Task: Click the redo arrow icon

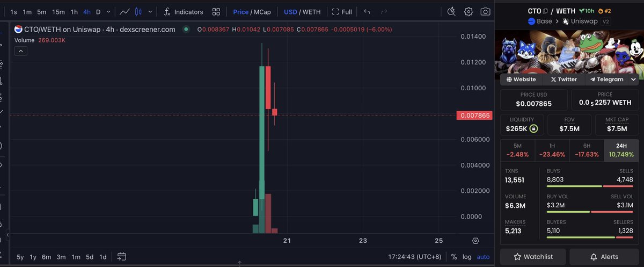Action: pos(384,12)
